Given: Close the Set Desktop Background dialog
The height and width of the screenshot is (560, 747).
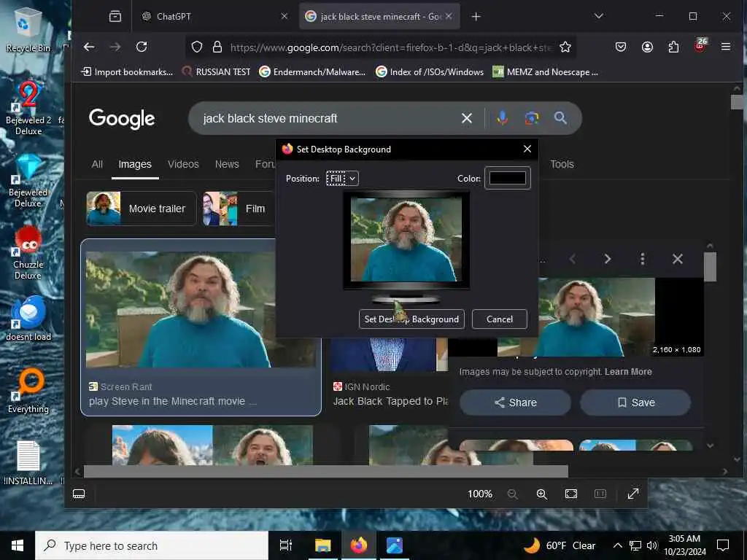Looking at the screenshot, I should click(527, 149).
